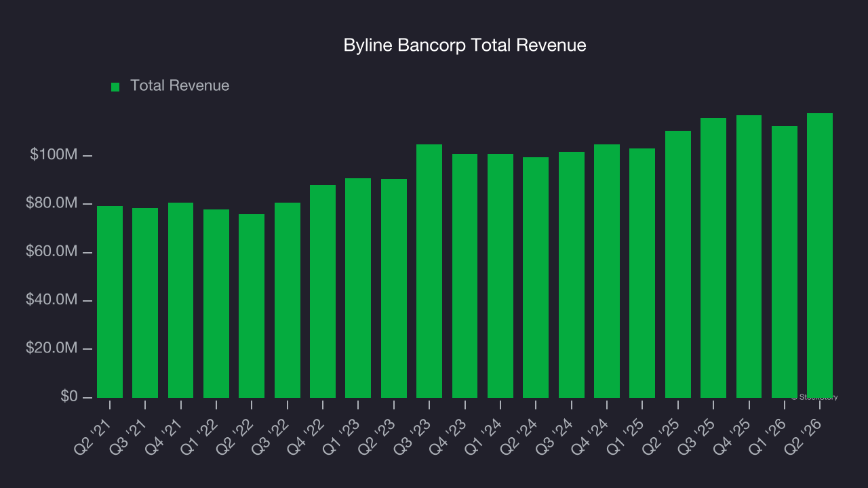The width and height of the screenshot is (868, 488).
Task: Select the Q4 '25 revenue bar
Action: 749,256
